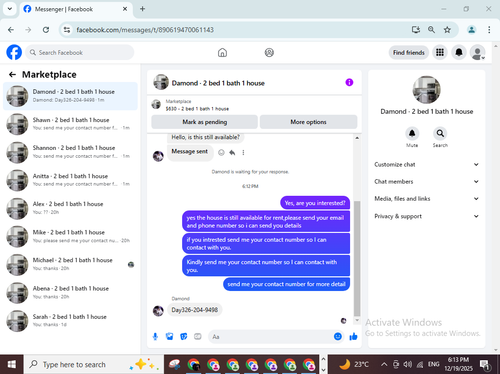Screen dimensions: 500x374
Task: Open the taskbar volume icon
Action: (407, 364)
